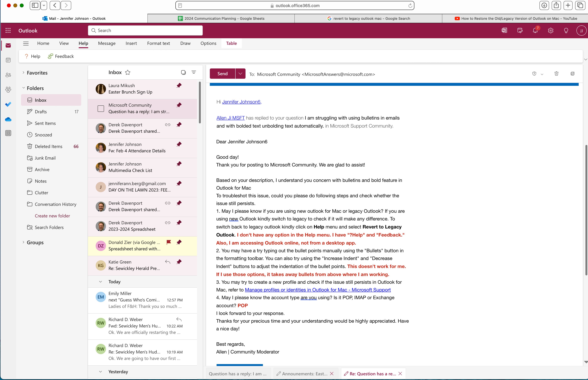Viewport: 588px width, 380px height.
Task: Open the OneNote feed icon
Action: (504, 30)
